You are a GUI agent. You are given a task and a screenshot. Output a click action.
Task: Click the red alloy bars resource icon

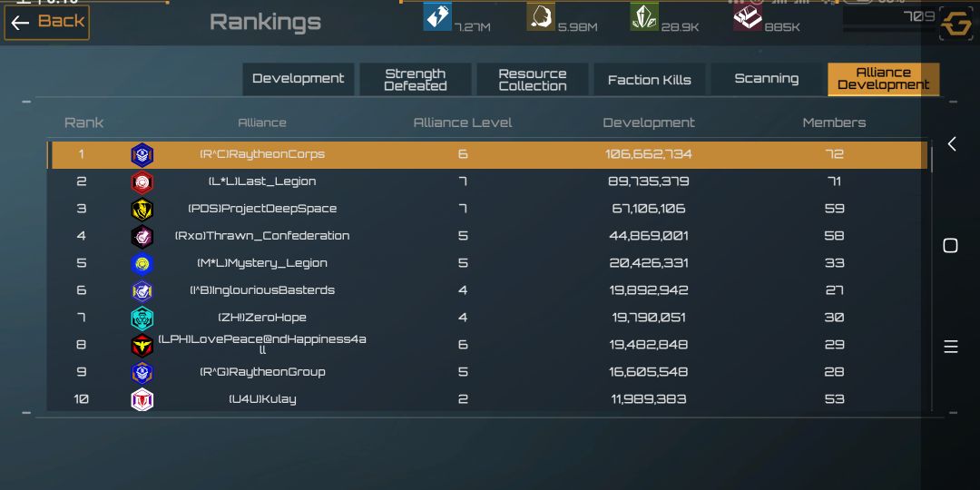748,17
